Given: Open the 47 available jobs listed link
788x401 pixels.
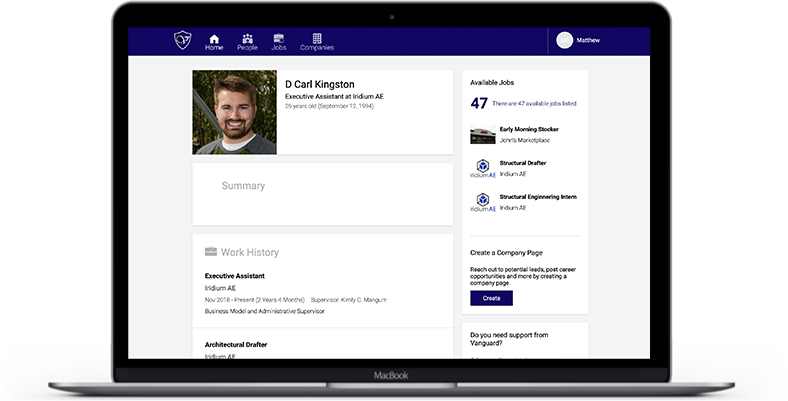Looking at the screenshot, I should coord(534,104).
